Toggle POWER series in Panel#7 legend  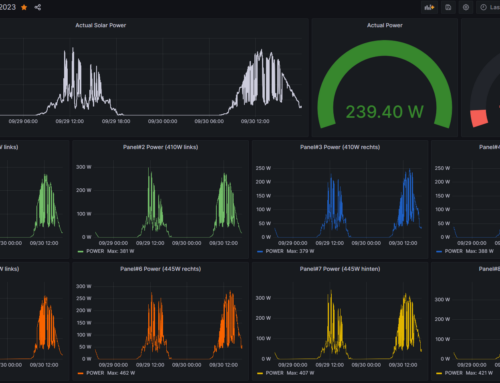point(275,373)
